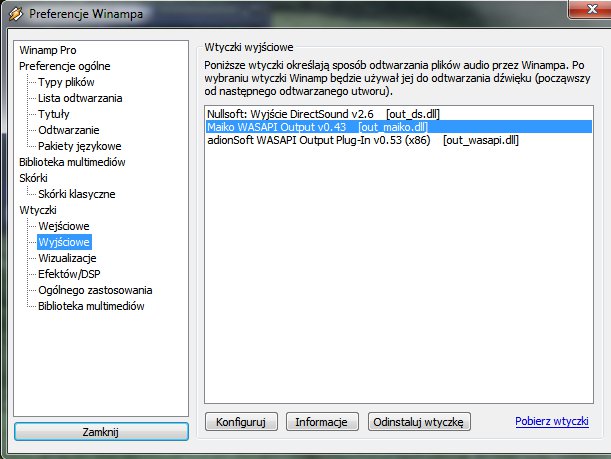Open Wejściowe plugins page
The height and width of the screenshot is (459, 611).
(x=64, y=226)
